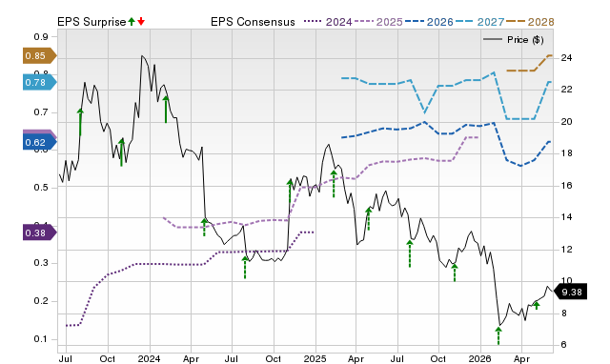Click the last EPS surprise arrow near price 8
This screenshot has width=610, height=364.
point(537,306)
